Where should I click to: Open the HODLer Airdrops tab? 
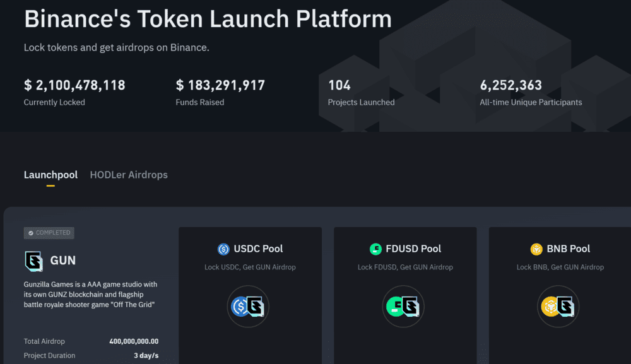pyautogui.click(x=129, y=175)
